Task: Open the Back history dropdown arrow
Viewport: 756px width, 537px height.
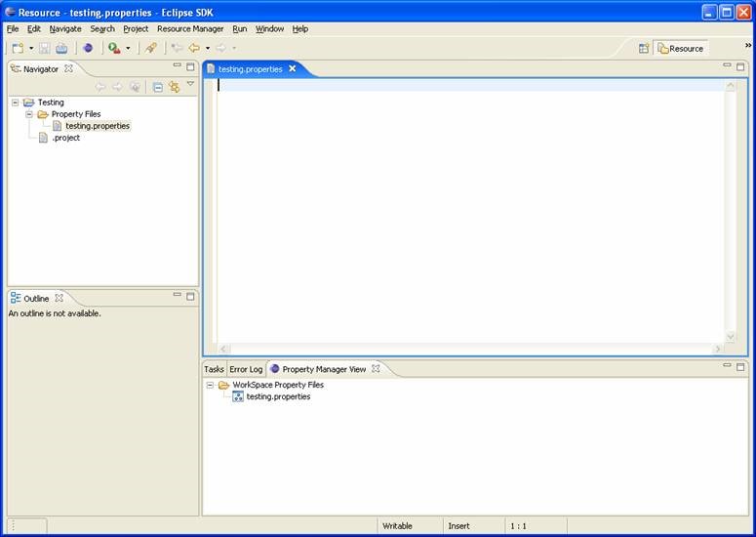Action: coord(208,48)
